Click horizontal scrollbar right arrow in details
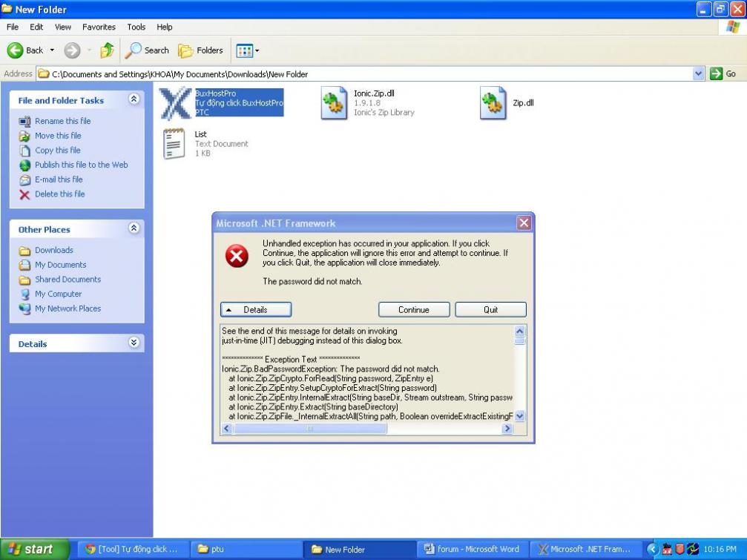Image resolution: width=747 pixels, height=560 pixels. coord(507,429)
